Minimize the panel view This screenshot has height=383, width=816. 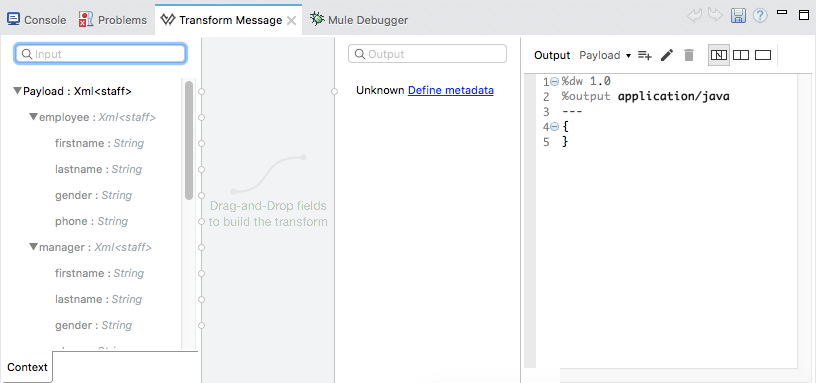tap(782, 12)
